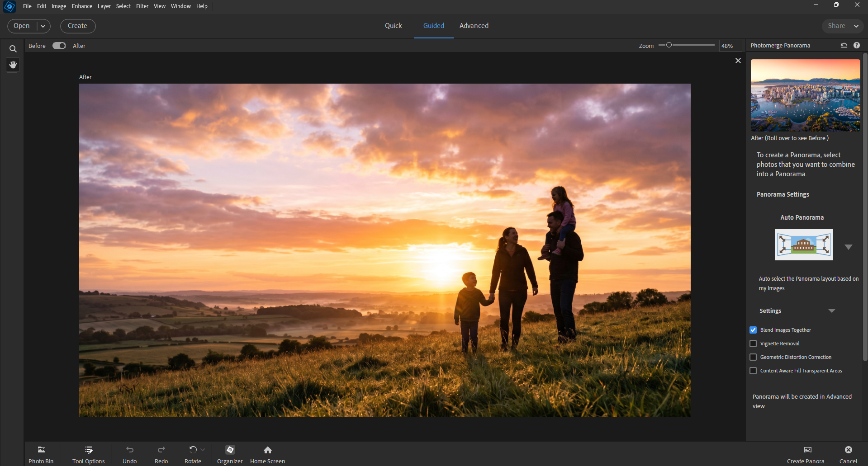Viewport: 868px width, 466px height.
Task: Open the View menu
Action: [x=159, y=6]
